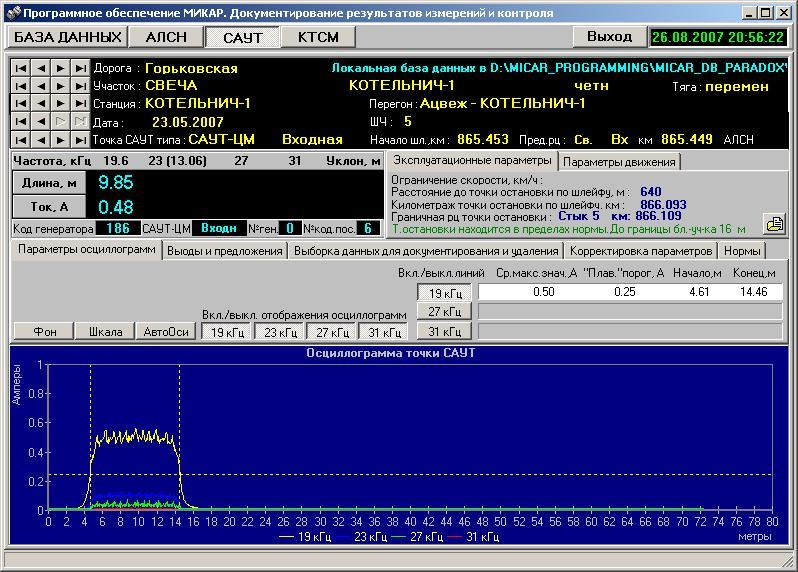Toggle 27 кГц threshold line button
Image resolution: width=798 pixels, height=572 pixels.
click(x=443, y=312)
